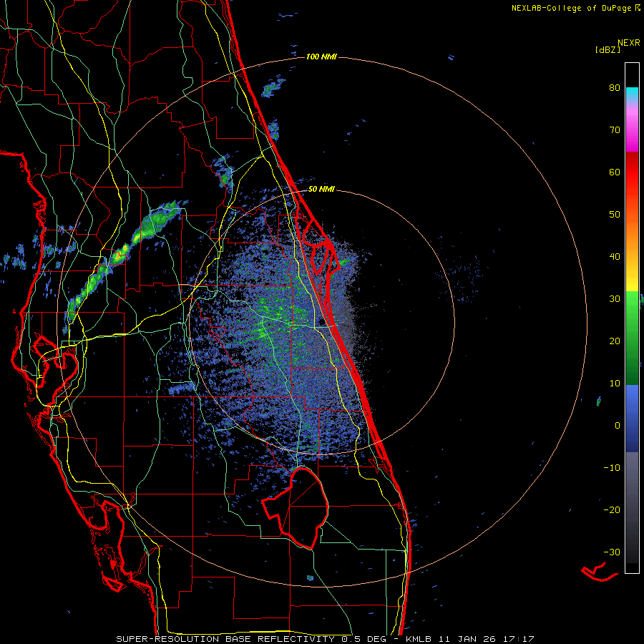Click the 50 value on the dBZ scale

615,215
